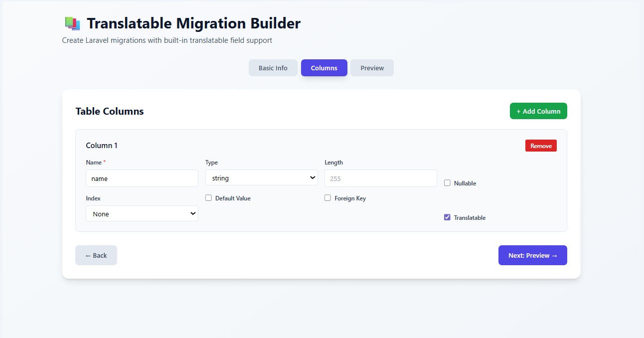644x338 pixels.
Task: Click the books emoji icon beside title
Action: tap(73, 23)
